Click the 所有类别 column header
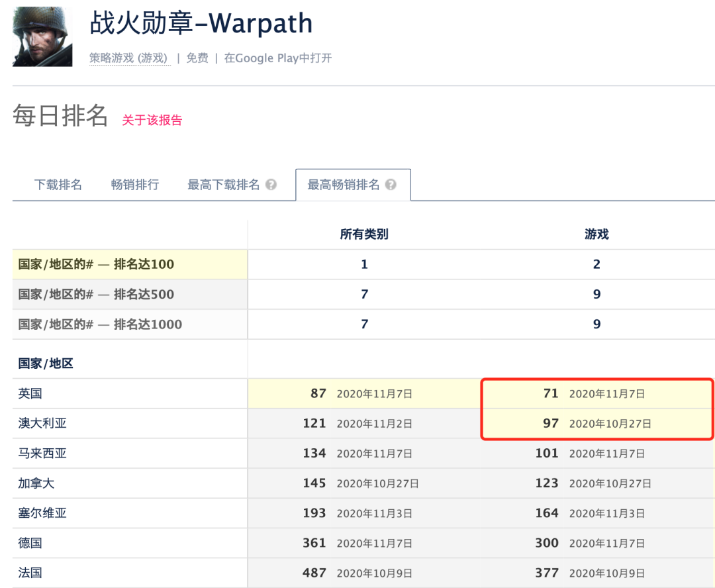Viewport: 715px width, 588px height. (x=364, y=234)
